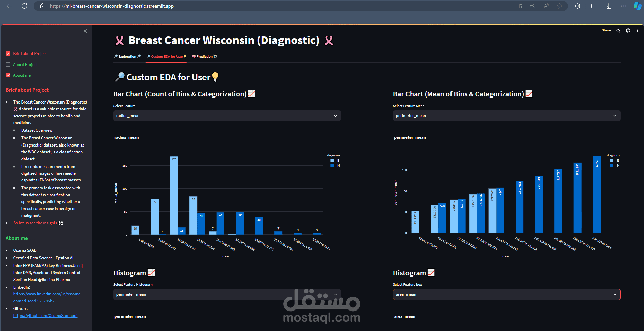Click the "Osama SAAD" list item
Screen dimensions: 644x331
click(25, 250)
